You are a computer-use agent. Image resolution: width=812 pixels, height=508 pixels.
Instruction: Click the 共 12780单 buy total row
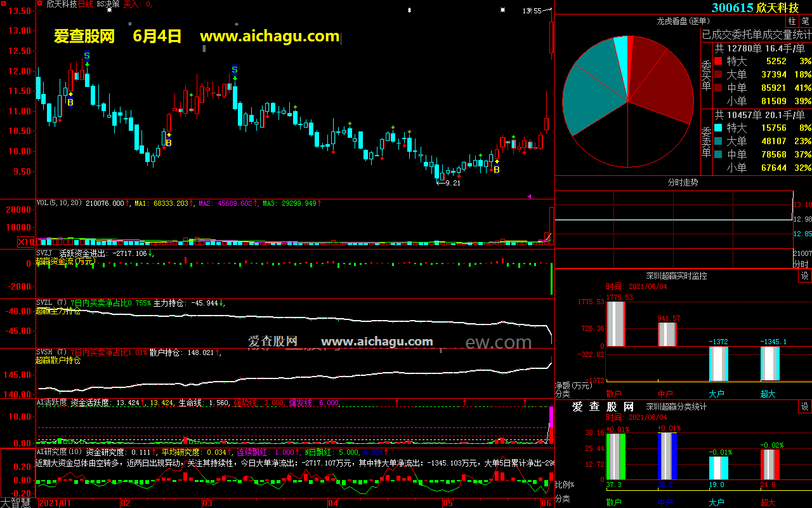point(760,48)
